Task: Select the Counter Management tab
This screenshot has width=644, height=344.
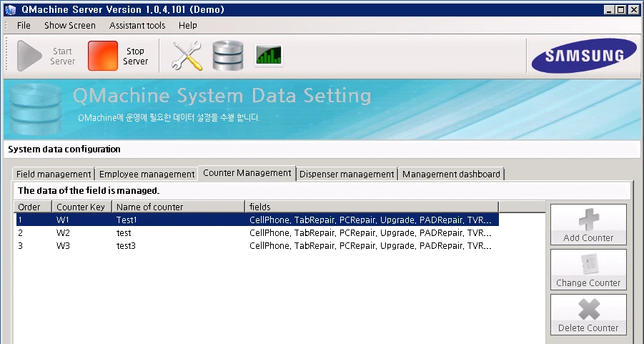Action: 247,173
